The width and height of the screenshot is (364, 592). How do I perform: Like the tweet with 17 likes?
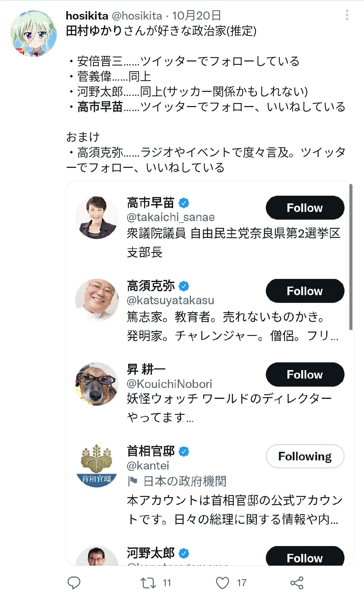(223, 583)
